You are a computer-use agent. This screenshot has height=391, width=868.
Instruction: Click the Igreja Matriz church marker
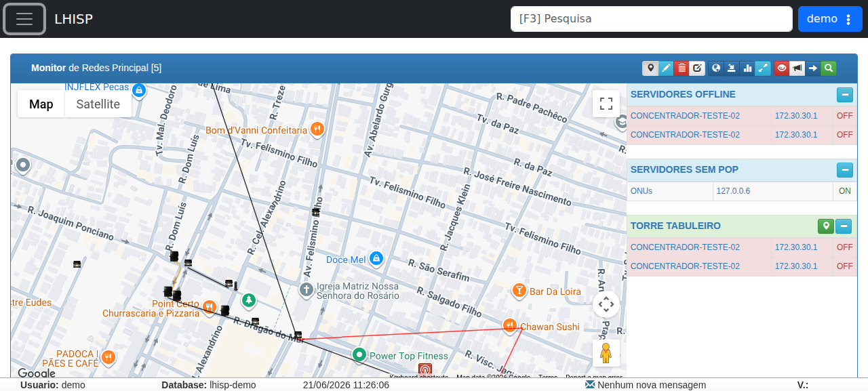point(306,290)
